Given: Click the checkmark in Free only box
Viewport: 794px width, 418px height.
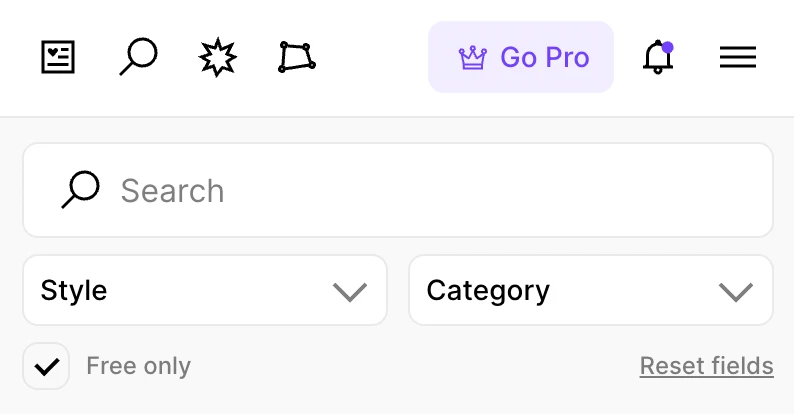Looking at the screenshot, I should click(47, 366).
